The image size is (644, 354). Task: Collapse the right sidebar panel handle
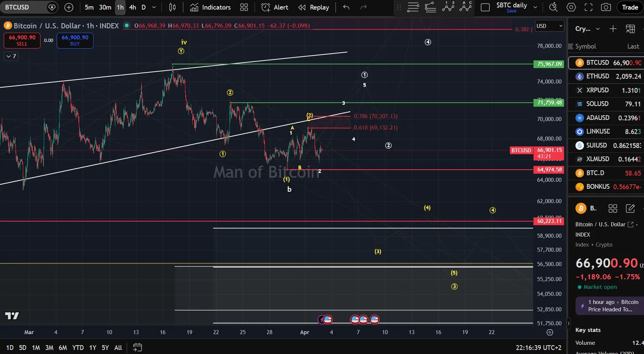pos(568,323)
